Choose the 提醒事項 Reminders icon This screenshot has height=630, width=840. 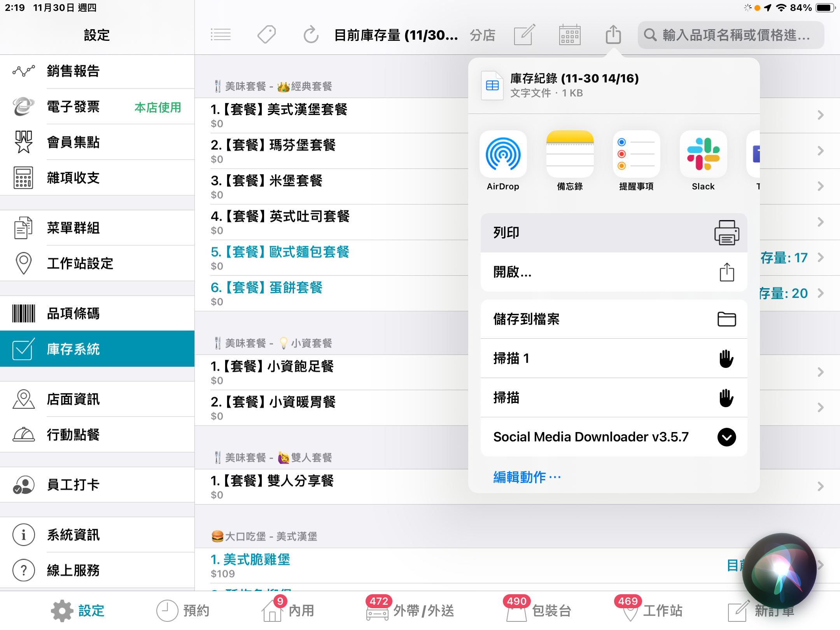click(636, 154)
